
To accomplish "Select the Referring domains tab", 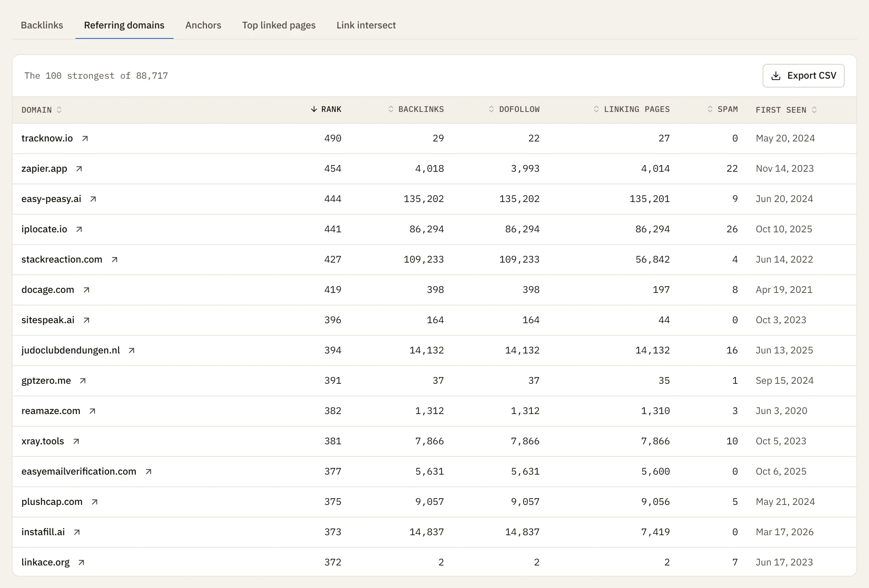I will point(124,25).
